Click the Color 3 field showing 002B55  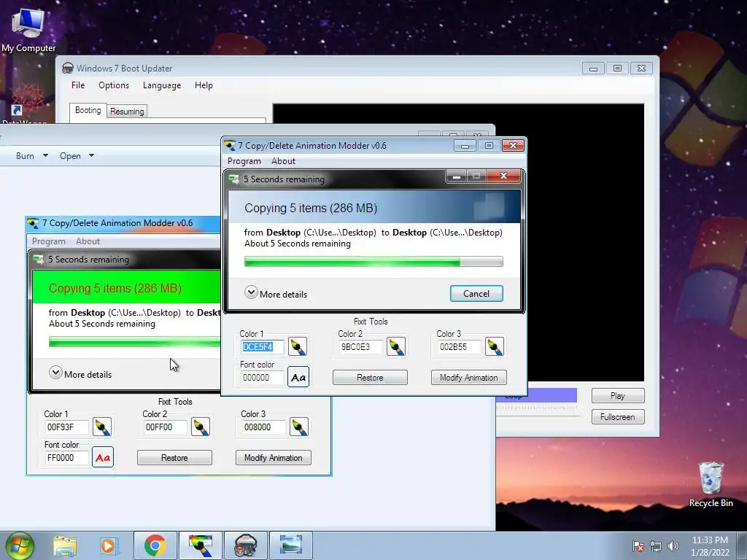(459, 346)
